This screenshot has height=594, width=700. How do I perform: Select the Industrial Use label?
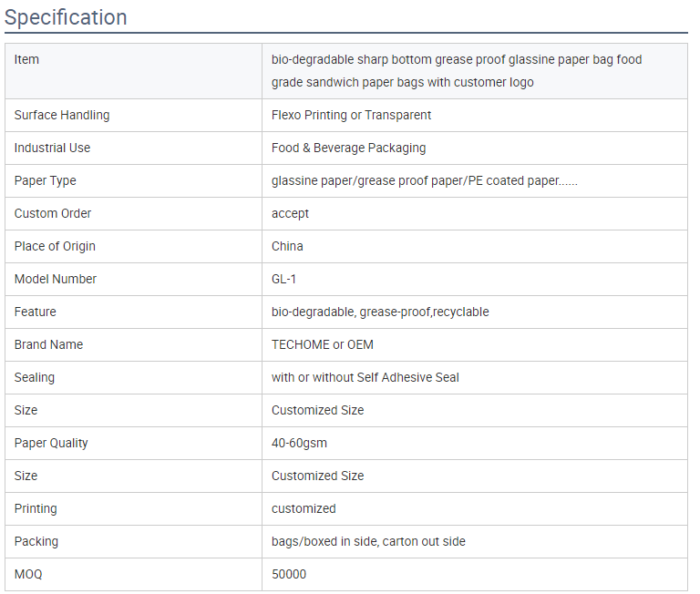(52, 148)
